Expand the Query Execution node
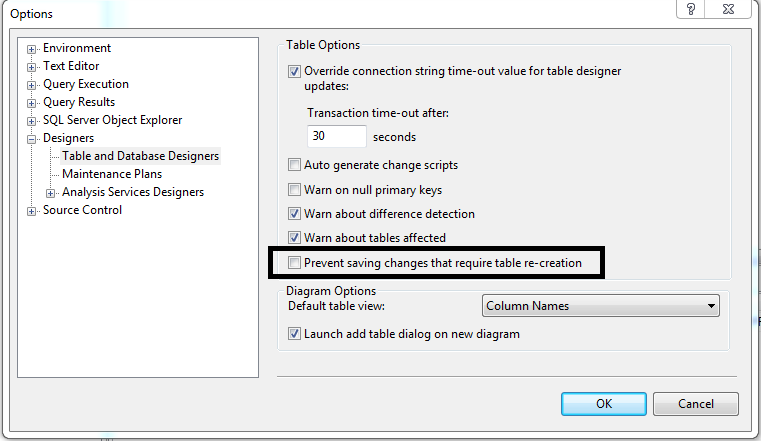Viewport: 761px width, 441px height. tap(33, 84)
